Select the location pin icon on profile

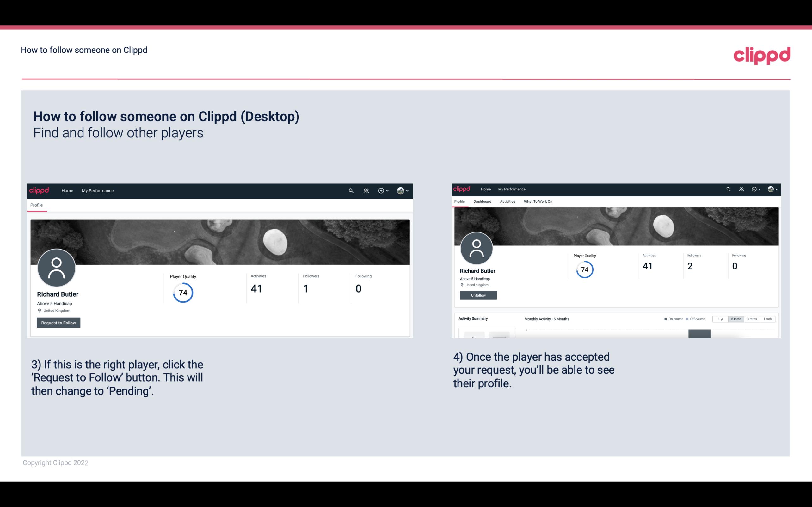(x=39, y=310)
